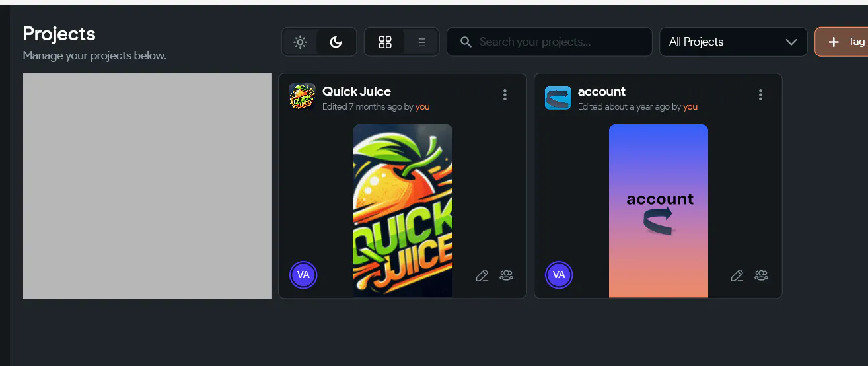Click the gray placeholder project card
The width and height of the screenshot is (868, 366).
[x=147, y=186]
